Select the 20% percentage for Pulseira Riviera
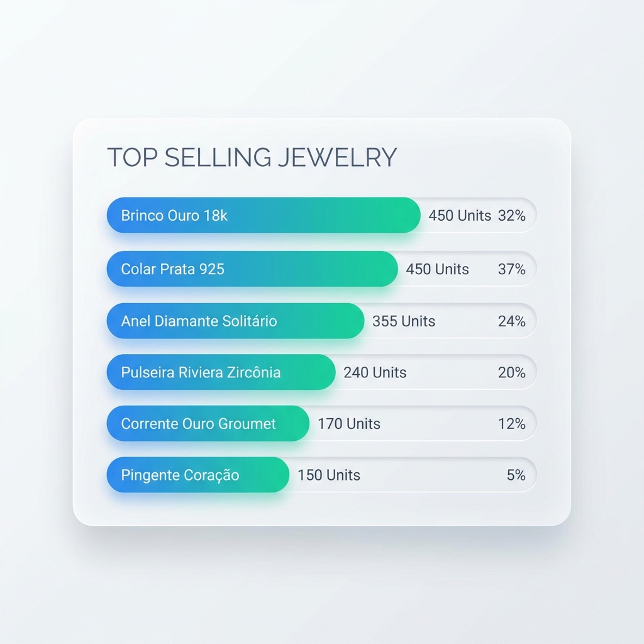The width and height of the screenshot is (644, 644). (511, 372)
